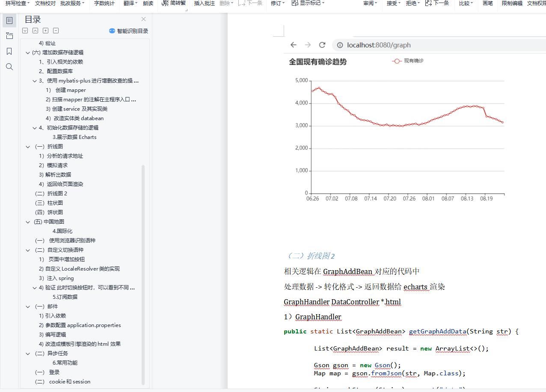The image size is (546, 392).
Task: Click the browser reload icon in the screenshot
Action: (323, 45)
